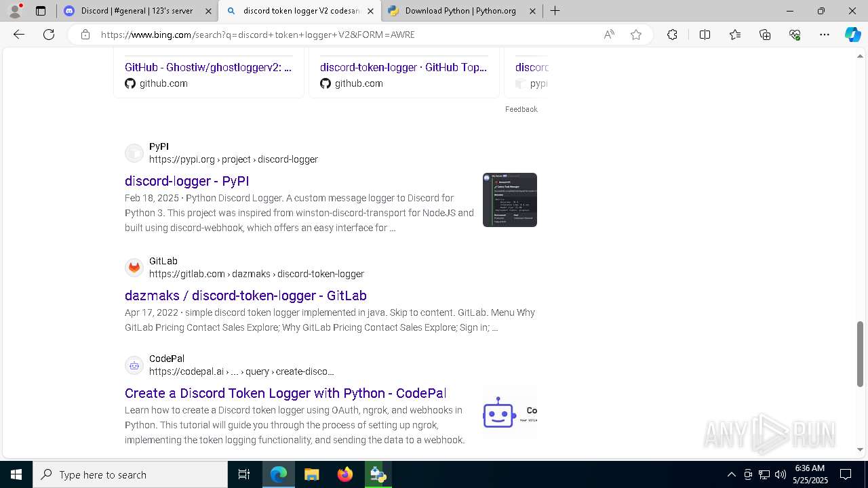Viewport: 868px width, 488px height.
Task: Open the PyPI result screenshot thumbnail
Action: pyautogui.click(x=510, y=200)
